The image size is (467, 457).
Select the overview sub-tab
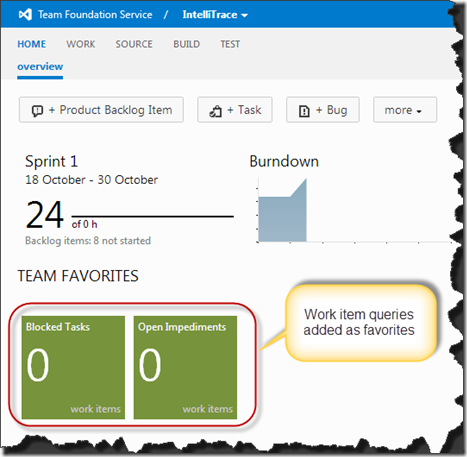tap(40, 67)
